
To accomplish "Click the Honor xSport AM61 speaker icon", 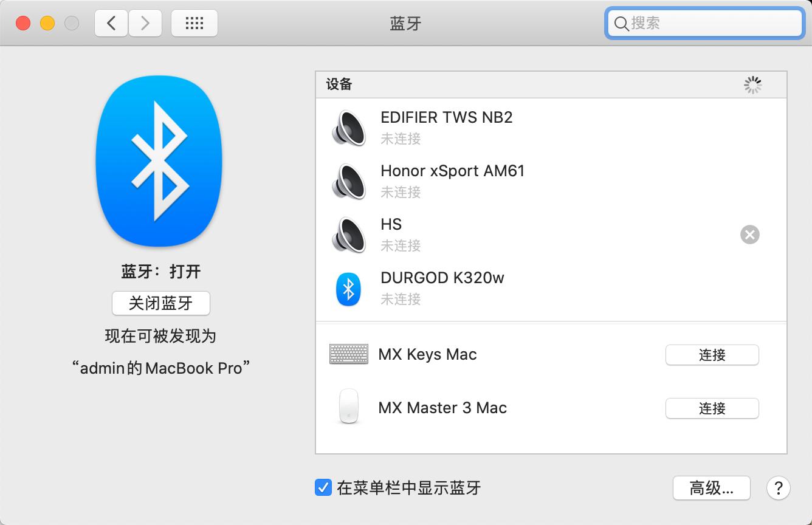I will click(x=349, y=181).
